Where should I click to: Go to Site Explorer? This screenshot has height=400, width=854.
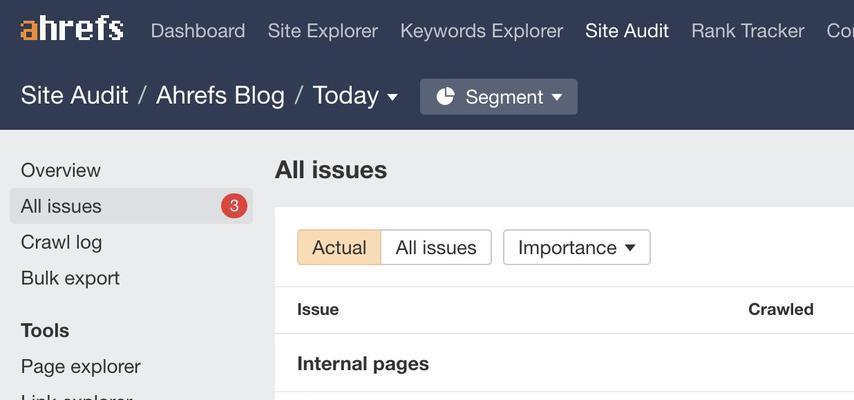coord(322,31)
